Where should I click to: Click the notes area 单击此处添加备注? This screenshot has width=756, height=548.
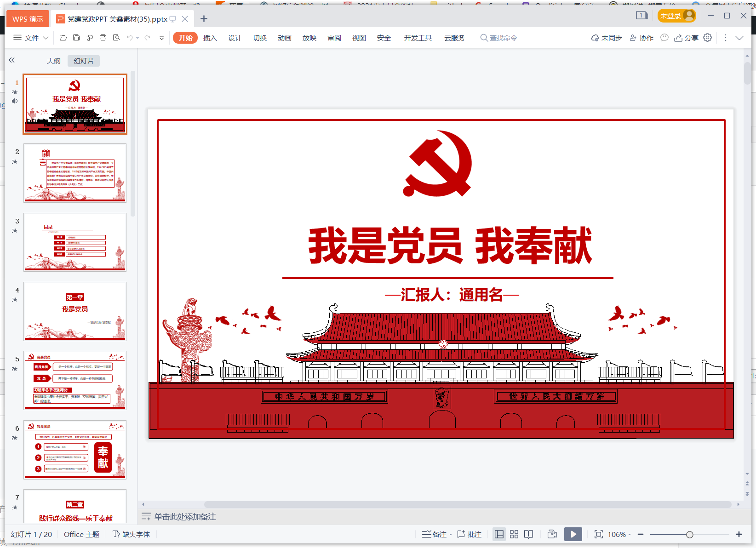click(x=185, y=517)
